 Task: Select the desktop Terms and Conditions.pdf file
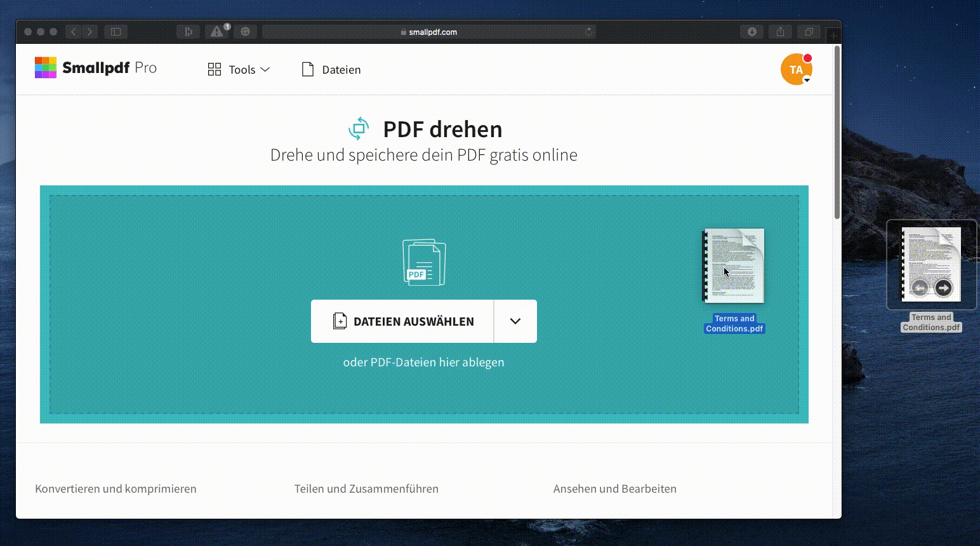pyautogui.click(x=931, y=265)
